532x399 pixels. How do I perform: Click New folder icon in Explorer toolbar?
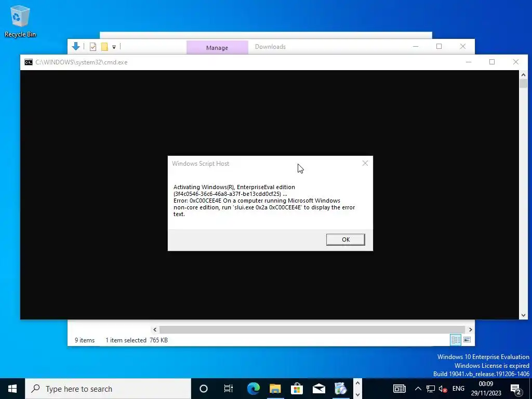tap(104, 47)
